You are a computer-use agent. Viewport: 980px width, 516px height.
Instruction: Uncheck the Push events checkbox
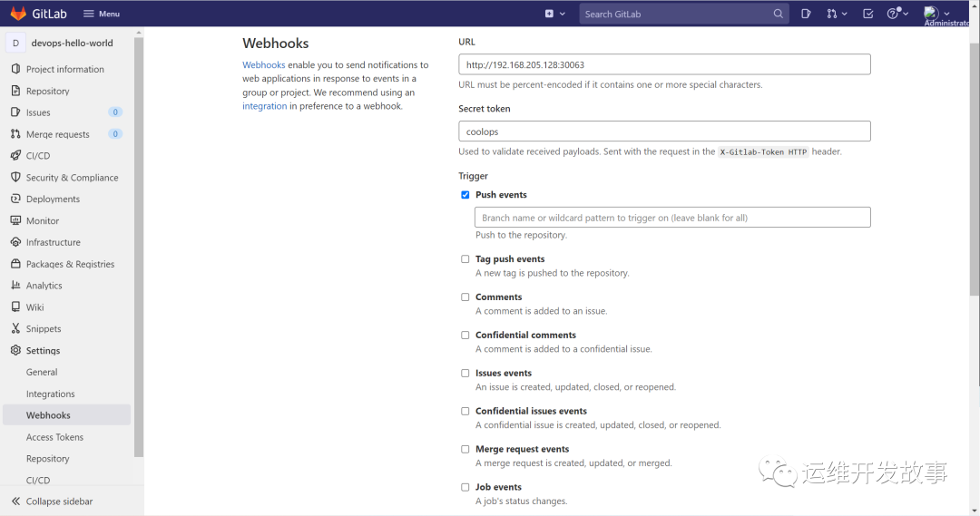(465, 195)
